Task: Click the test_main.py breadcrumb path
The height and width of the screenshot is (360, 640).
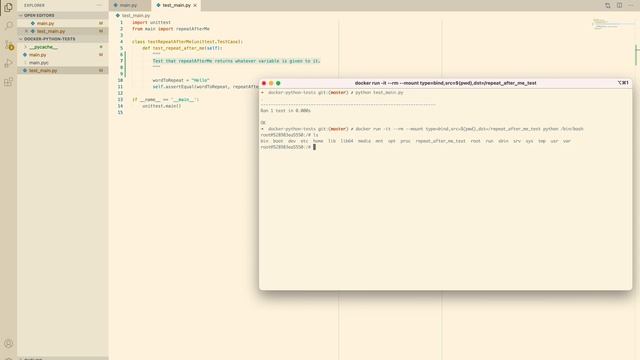Action: pos(136,16)
